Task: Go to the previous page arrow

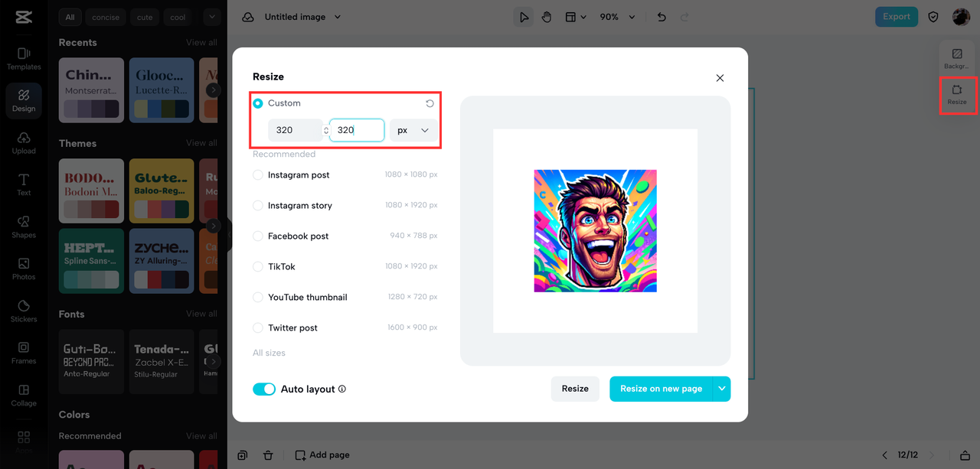Action: (x=884, y=454)
